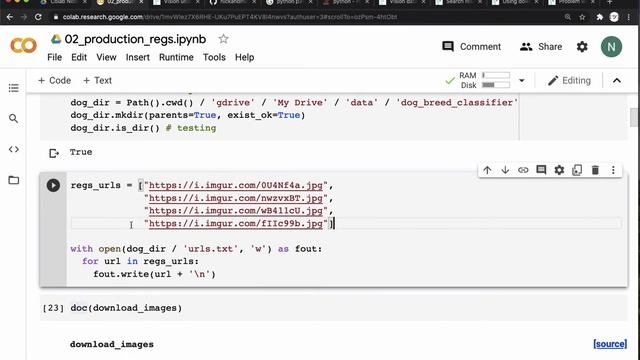Open the browser zoom magnifier icon
The height and width of the screenshot is (360, 640).
coord(568,17)
